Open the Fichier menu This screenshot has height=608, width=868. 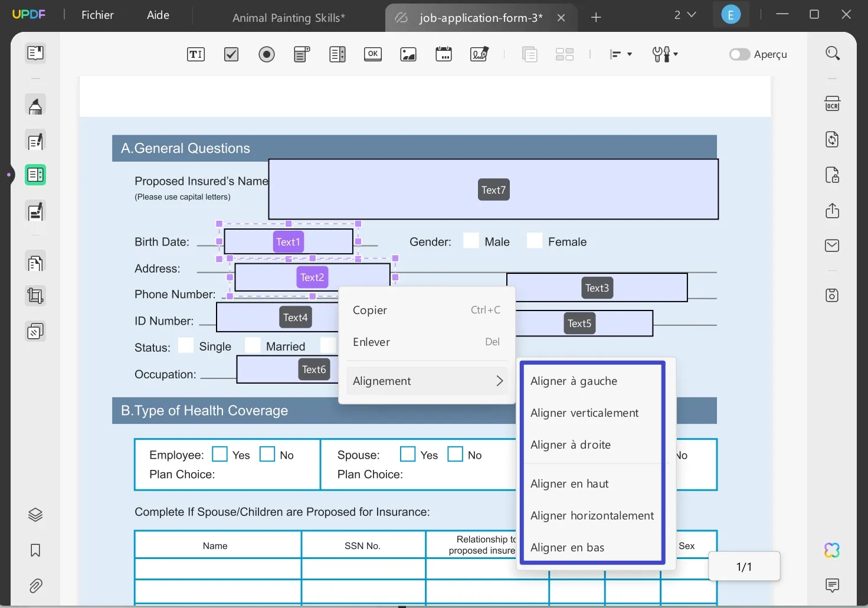(x=97, y=15)
